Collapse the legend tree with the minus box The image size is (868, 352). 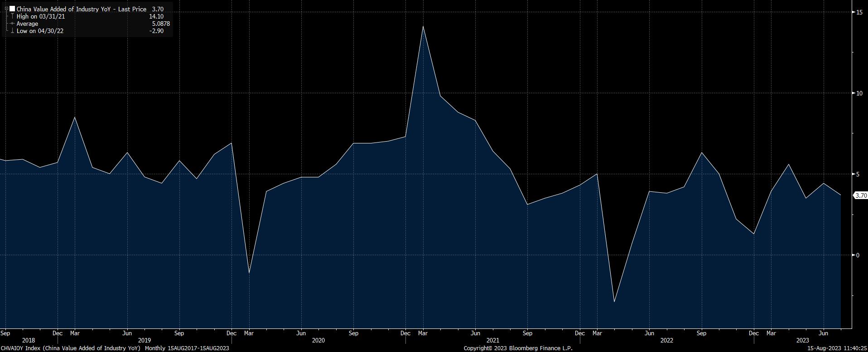point(6,9)
